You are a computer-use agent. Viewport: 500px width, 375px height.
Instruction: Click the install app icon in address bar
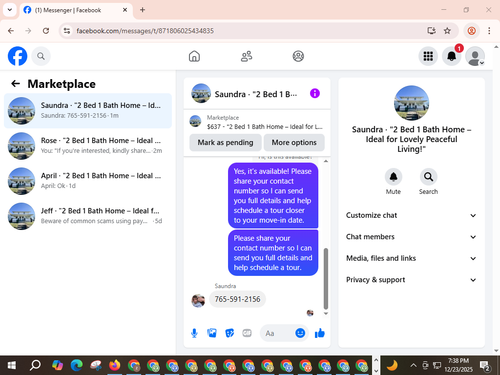click(x=432, y=31)
